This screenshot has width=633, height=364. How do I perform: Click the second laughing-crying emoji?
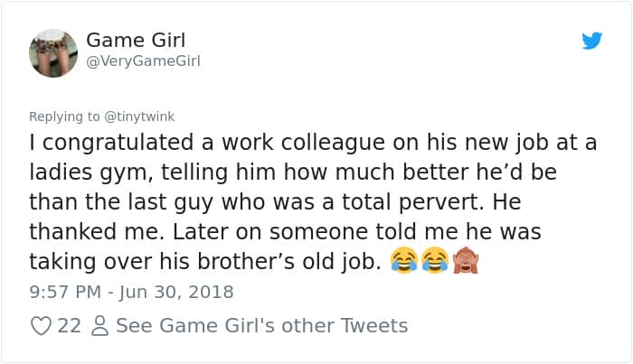[x=435, y=262]
